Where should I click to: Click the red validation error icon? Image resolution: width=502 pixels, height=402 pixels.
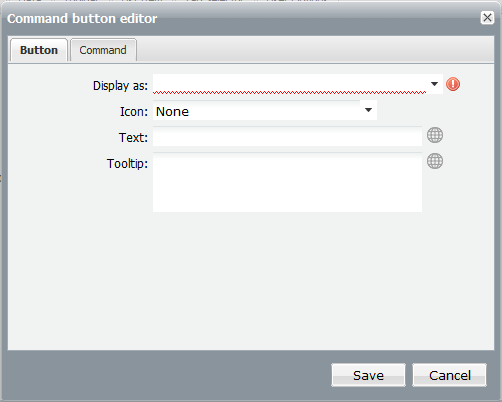click(453, 84)
